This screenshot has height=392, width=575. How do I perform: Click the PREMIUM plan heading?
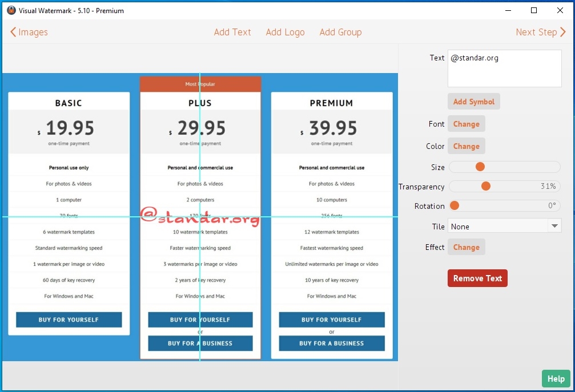[x=332, y=103]
